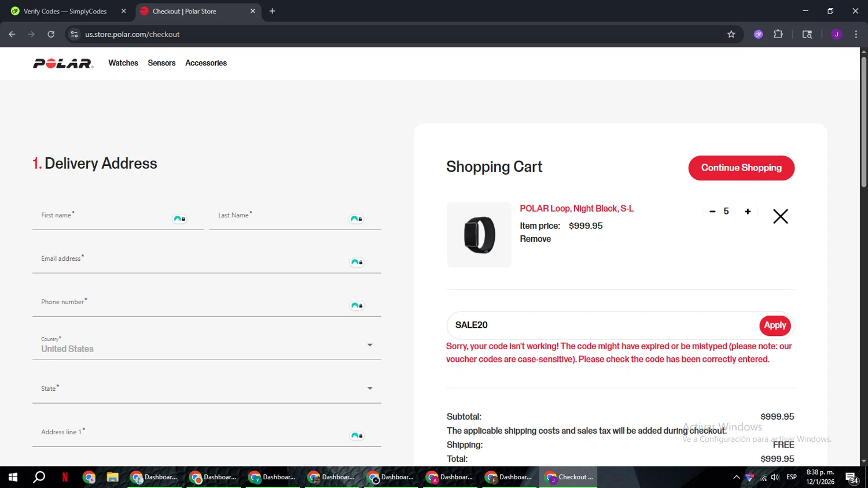Go forward with the browser arrow
The image size is (868, 488).
31,34
